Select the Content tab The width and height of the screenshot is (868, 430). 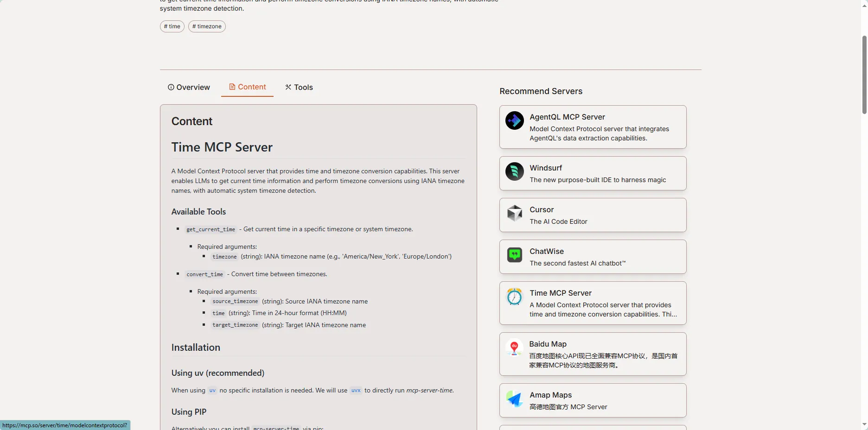(x=247, y=87)
